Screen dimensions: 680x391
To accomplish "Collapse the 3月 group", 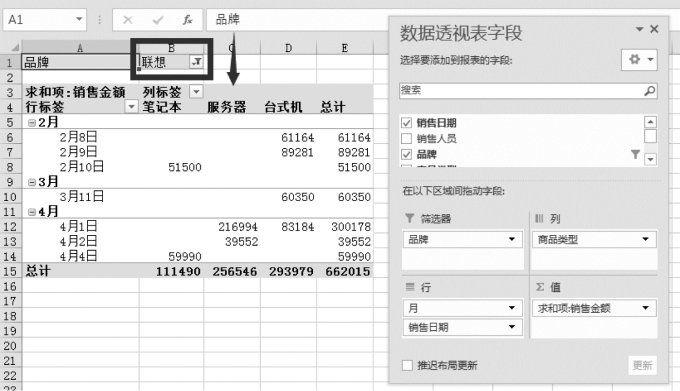I will pyautogui.click(x=32, y=182).
